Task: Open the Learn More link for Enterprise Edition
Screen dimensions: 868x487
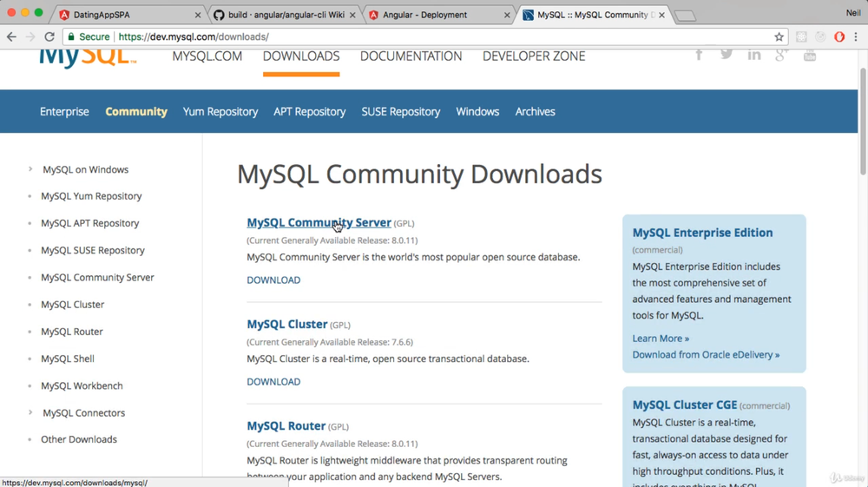Action: [x=661, y=338]
